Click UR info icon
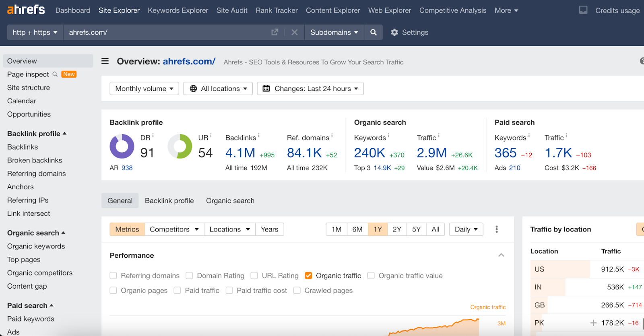Viewport: 644px width, 336px height. click(211, 135)
